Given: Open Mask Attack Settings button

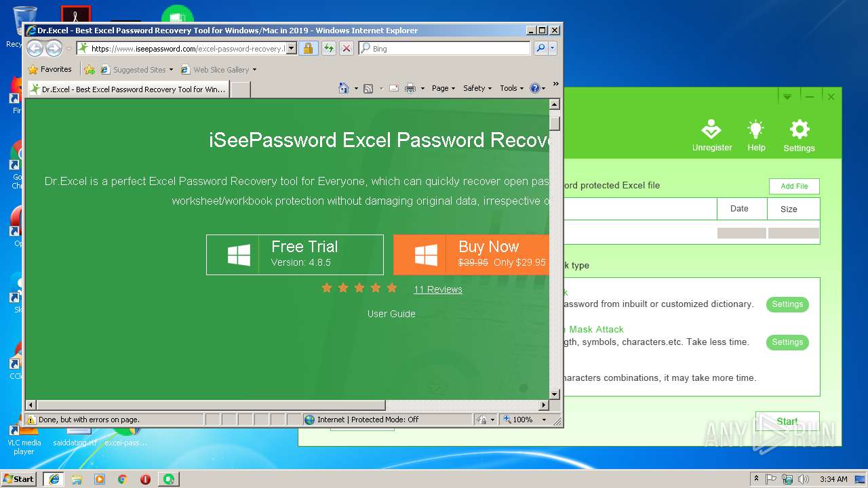Looking at the screenshot, I should 787,342.
